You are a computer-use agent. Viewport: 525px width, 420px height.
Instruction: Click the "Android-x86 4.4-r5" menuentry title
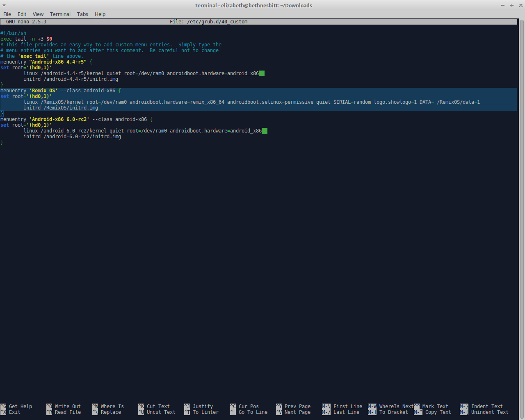(x=58, y=62)
